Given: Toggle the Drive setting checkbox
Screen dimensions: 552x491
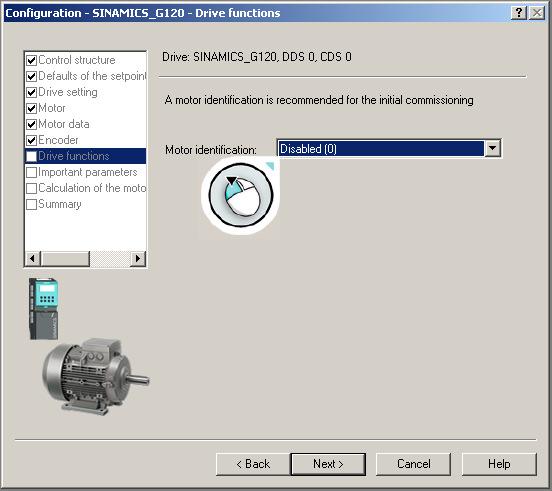Looking at the screenshot, I should point(32,92).
